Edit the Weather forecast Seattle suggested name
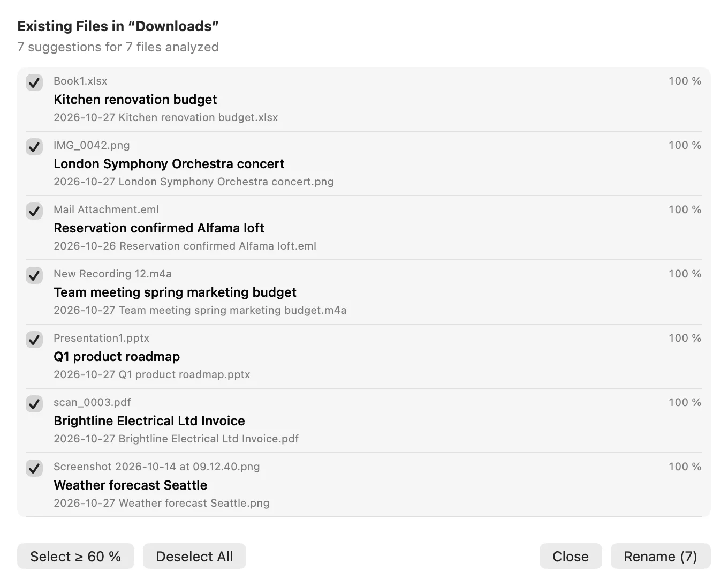Screen dimensions: 728x586 pyautogui.click(x=130, y=485)
